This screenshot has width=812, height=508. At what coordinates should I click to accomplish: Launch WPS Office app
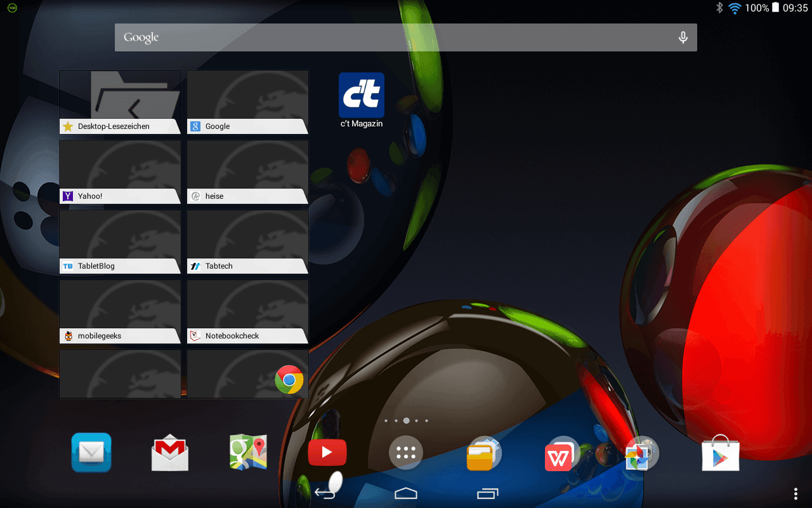[x=563, y=453]
